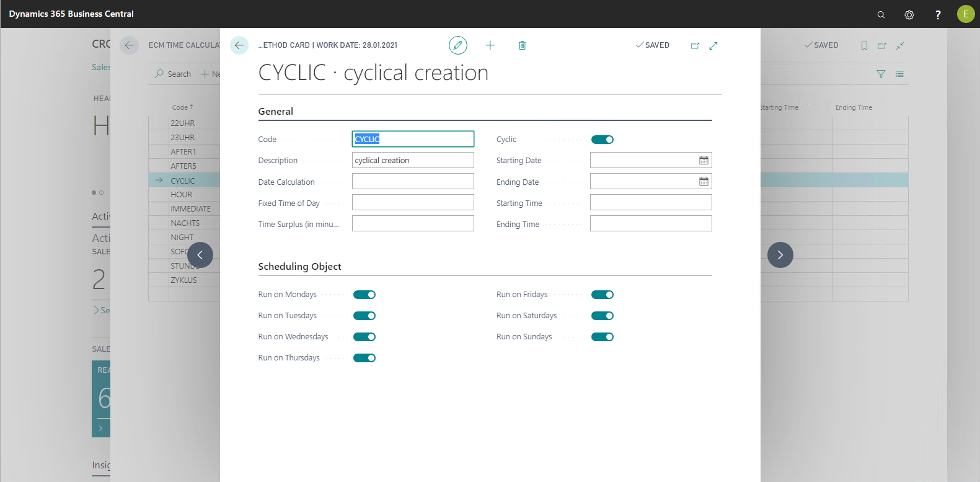The image size is (980, 482).
Task: Disable the Cyclic toggle
Action: (x=603, y=140)
